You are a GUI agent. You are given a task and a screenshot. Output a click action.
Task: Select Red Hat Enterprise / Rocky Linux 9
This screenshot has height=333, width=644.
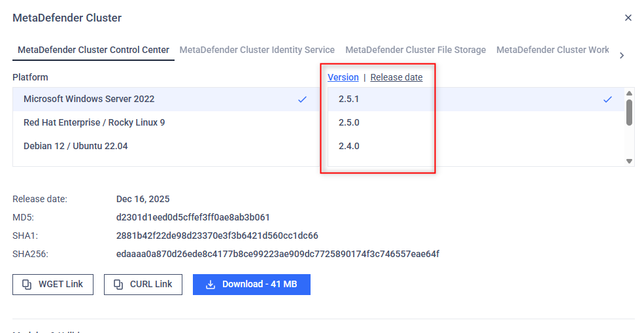click(166, 122)
